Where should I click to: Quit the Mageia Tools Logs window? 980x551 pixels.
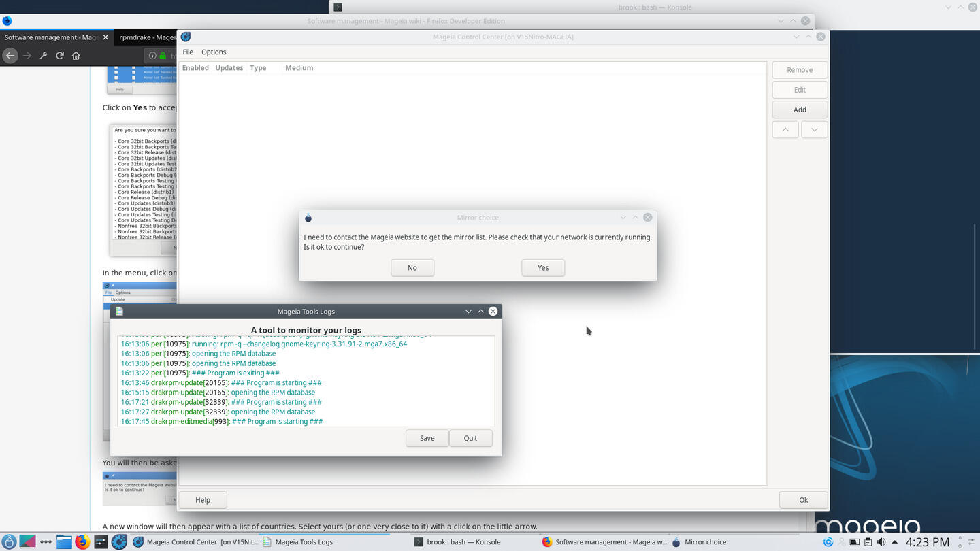click(470, 438)
